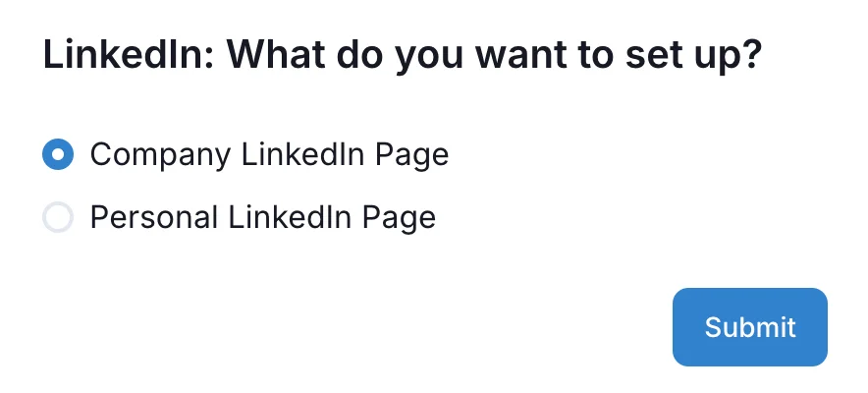Image resolution: width=868 pixels, height=393 pixels.
Task: Confirm selection with Submit
Action: click(749, 327)
